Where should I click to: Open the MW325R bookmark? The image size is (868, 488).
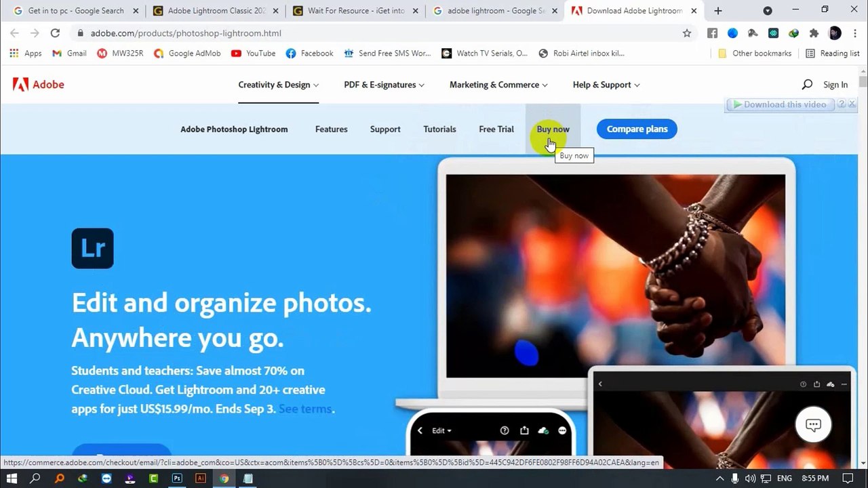pos(120,54)
